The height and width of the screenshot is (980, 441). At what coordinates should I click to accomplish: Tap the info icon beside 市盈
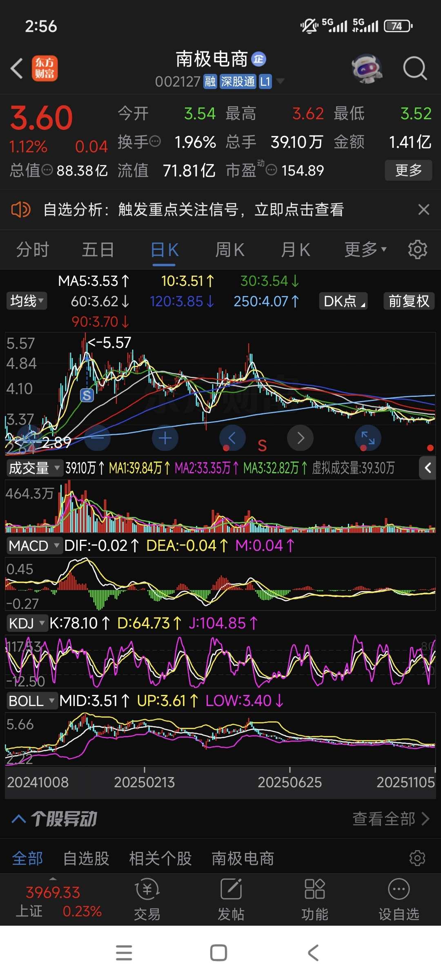pyautogui.click(x=271, y=170)
